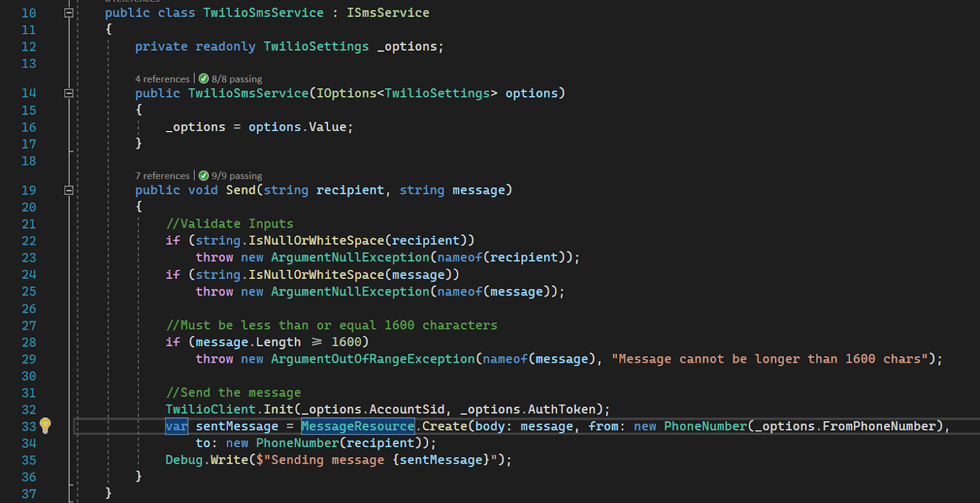
Task: Click '_options.AuthToken' on line 32
Action: point(528,409)
